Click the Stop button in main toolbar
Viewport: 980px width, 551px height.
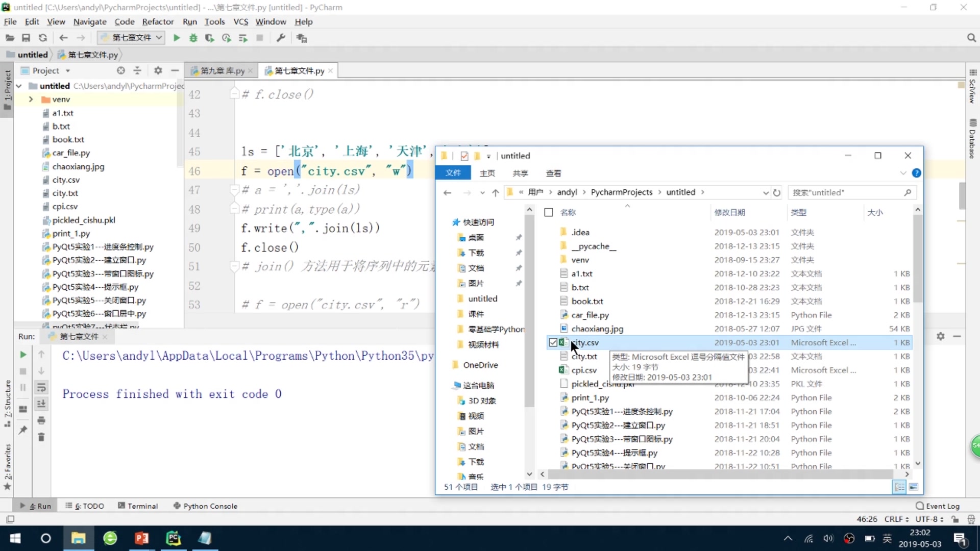259,38
